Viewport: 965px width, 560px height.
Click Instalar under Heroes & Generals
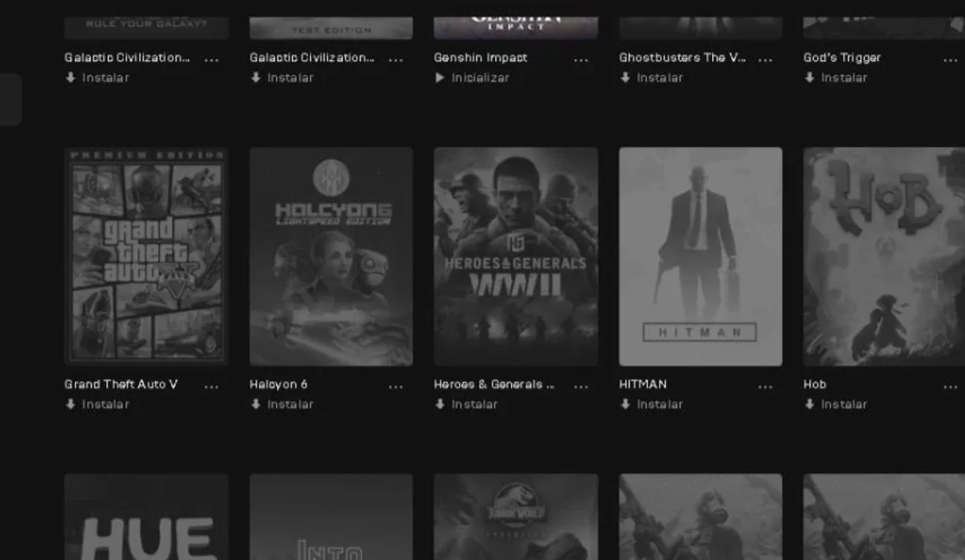click(x=474, y=404)
